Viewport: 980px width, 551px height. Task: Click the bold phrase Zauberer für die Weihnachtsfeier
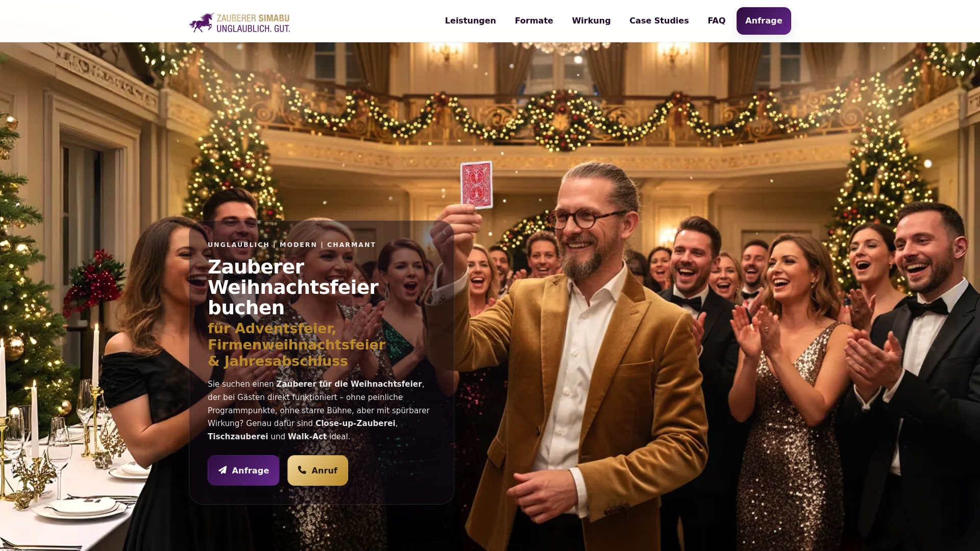pos(349,384)
